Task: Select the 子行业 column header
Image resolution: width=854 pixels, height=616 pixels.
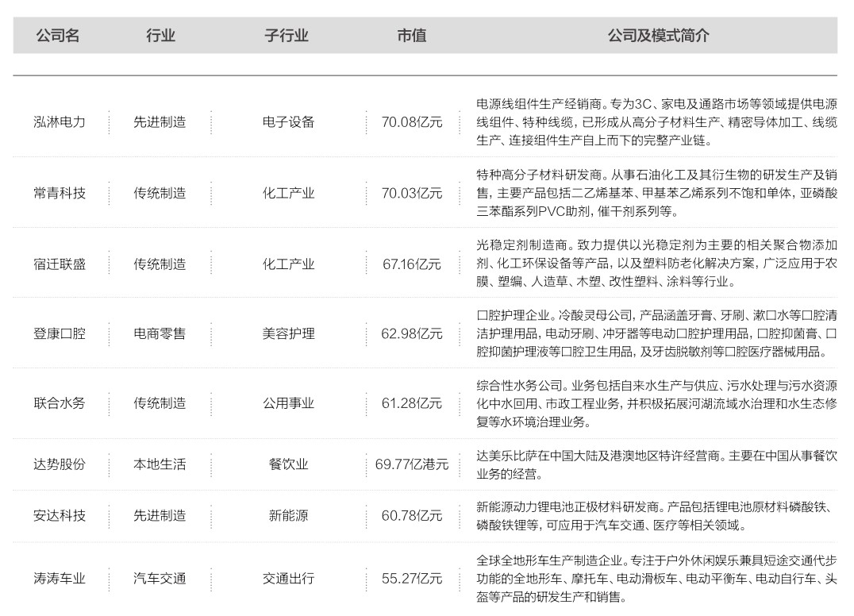Action: [287, 36]
